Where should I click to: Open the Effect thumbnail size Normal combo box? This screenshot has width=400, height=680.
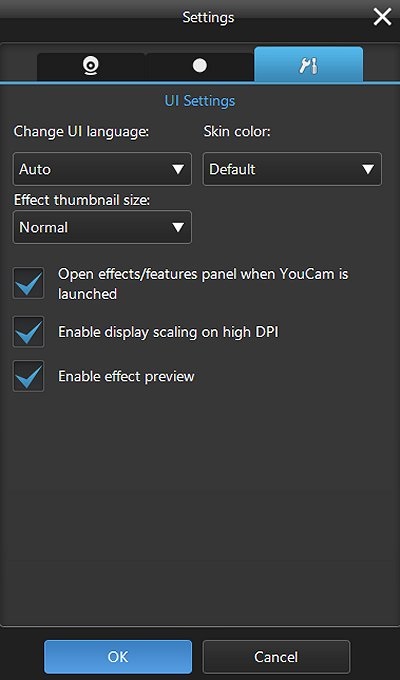pyautogui.click(x=102, y=227)
